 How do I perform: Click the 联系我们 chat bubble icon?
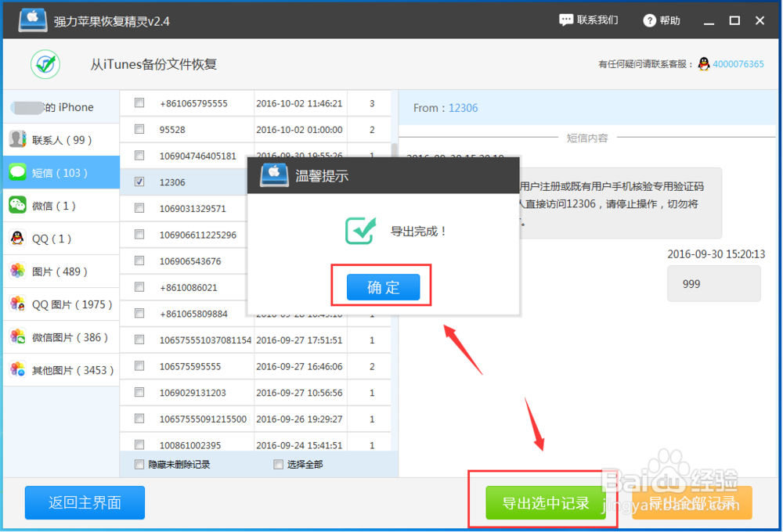(x=566, y=20)
